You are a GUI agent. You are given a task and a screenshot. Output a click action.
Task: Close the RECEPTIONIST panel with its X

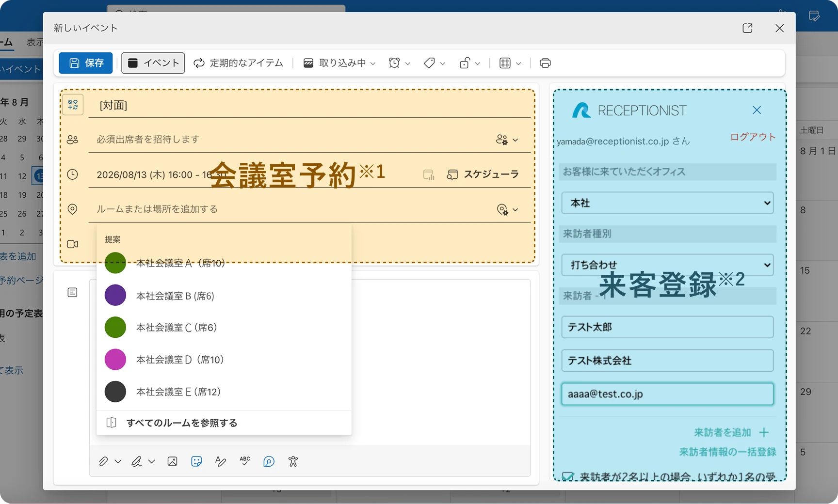click(757, 110)
